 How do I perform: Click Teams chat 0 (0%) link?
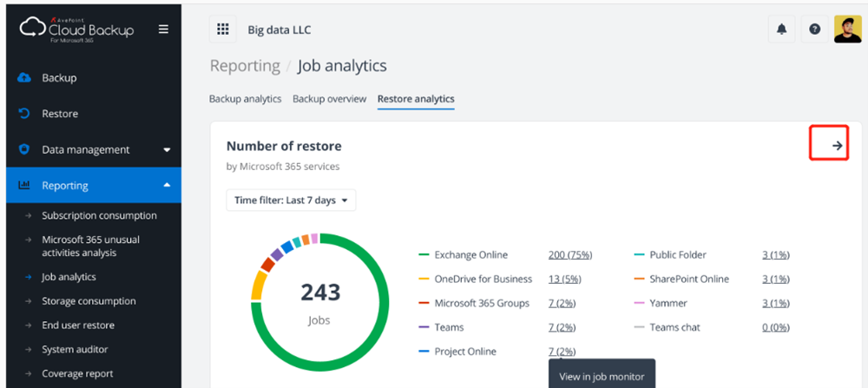775,327
